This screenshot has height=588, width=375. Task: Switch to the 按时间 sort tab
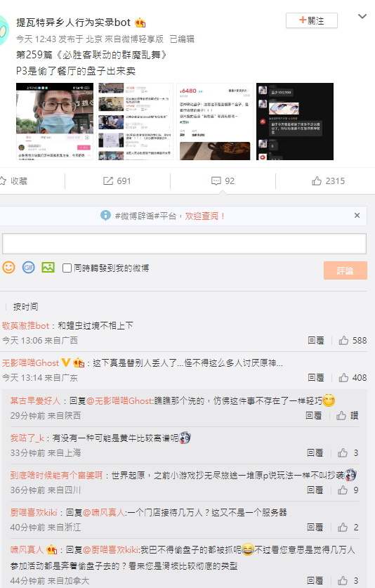(x=25, y=307)
